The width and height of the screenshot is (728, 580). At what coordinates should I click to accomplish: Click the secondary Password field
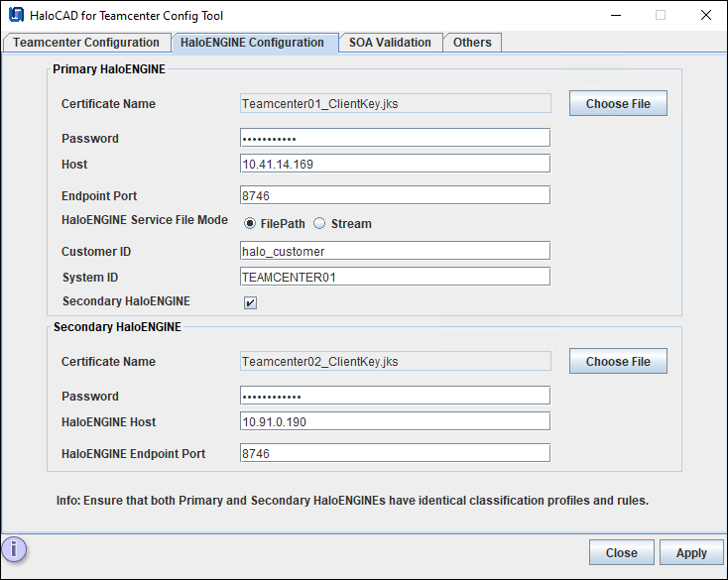point(395,396)
